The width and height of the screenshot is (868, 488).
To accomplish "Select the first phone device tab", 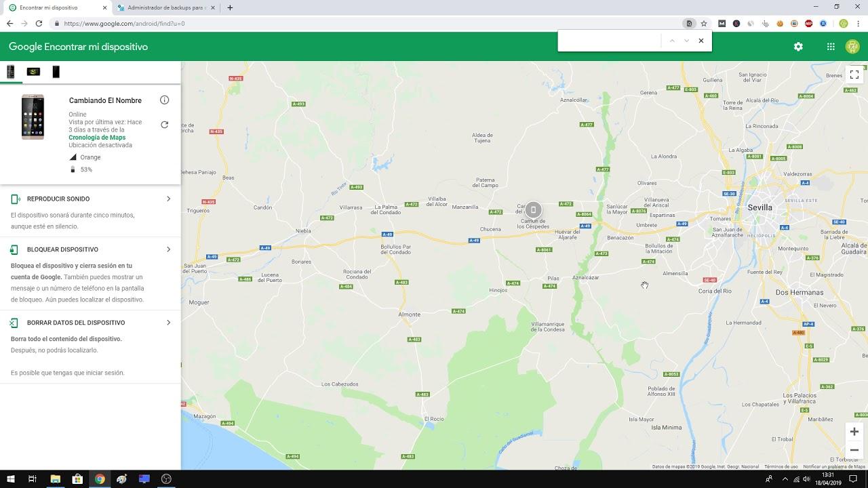I will tap(10, 71).
